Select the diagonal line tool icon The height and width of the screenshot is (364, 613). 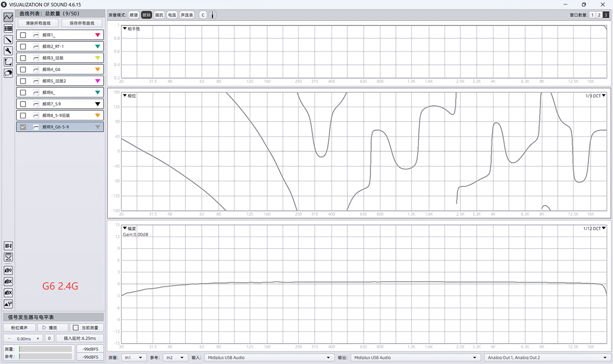click(x=8, y=39)
